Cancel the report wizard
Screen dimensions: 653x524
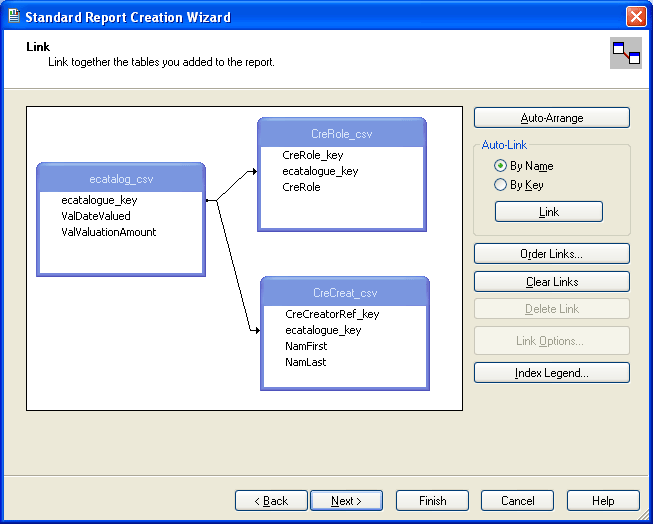click(x=518, y=501)
